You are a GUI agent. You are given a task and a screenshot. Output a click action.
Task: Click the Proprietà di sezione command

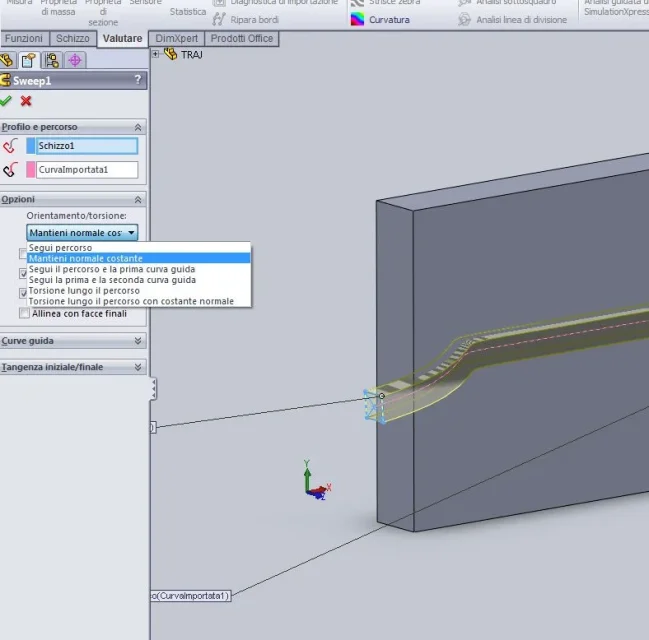coord(103,12)
